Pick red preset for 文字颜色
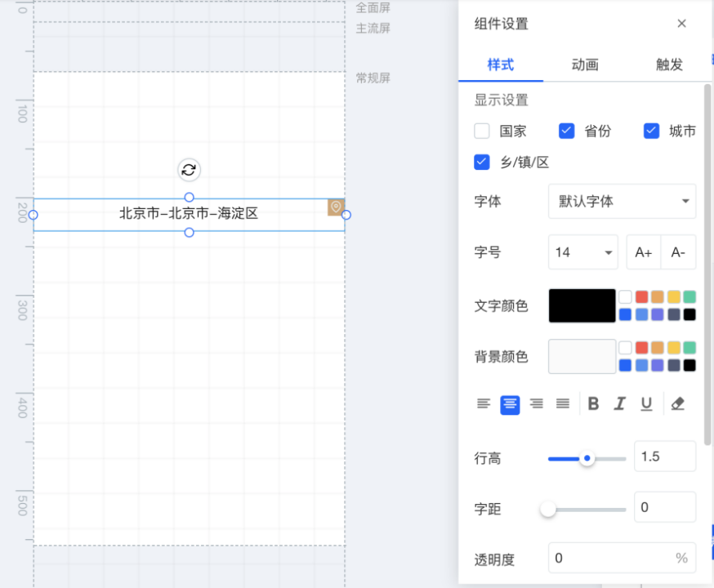The width and height of the screenshot is (714, 588). [x=641, y=297]
